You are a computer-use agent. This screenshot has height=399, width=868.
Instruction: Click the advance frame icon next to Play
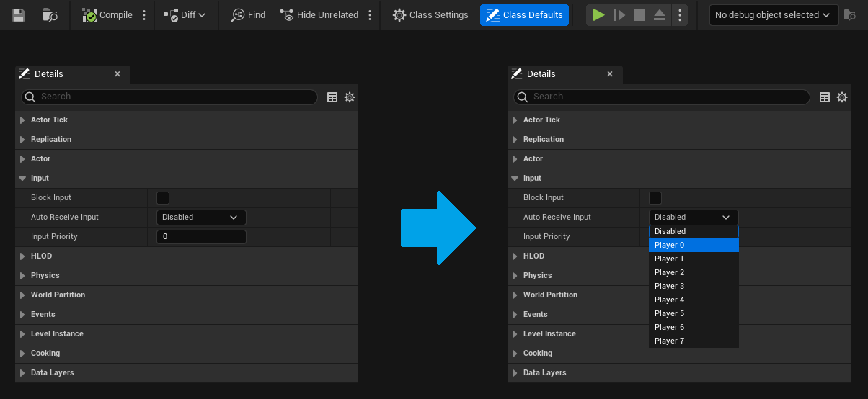tap(619, 14)
